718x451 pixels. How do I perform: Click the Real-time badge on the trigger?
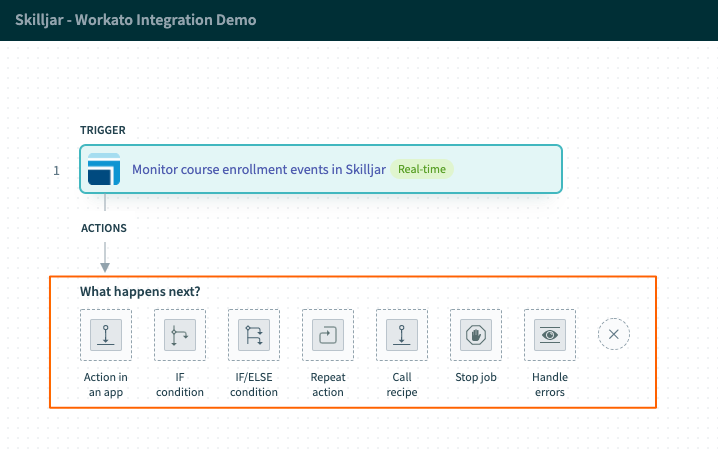[421, 169]
